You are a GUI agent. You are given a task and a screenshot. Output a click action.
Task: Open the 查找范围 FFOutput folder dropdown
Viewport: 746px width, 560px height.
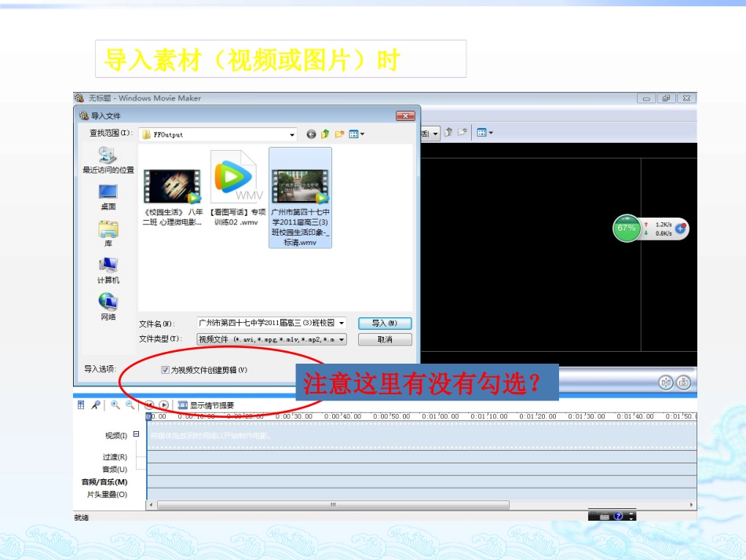pyautogui.click(x=218, y=134)
